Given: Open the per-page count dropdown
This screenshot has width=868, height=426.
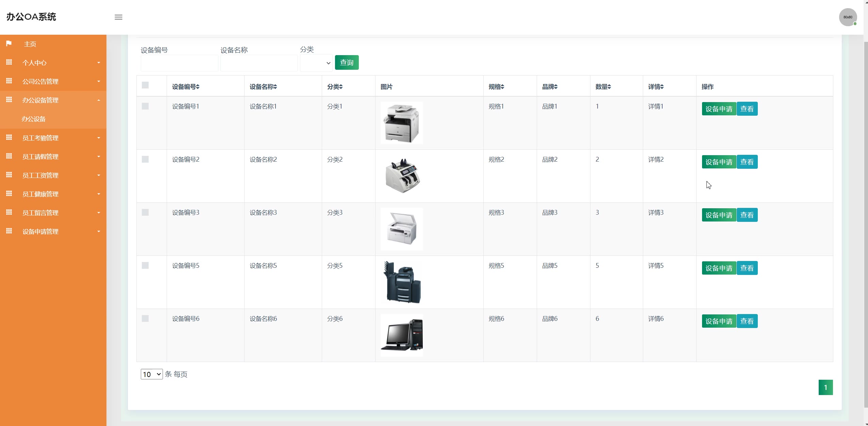Looking at the screenshot, I should pyautogui.click(x=152, y=374).
